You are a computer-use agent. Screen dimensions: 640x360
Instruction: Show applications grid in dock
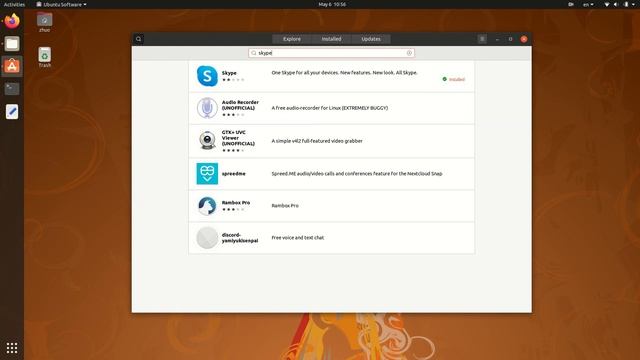point(12,348)
